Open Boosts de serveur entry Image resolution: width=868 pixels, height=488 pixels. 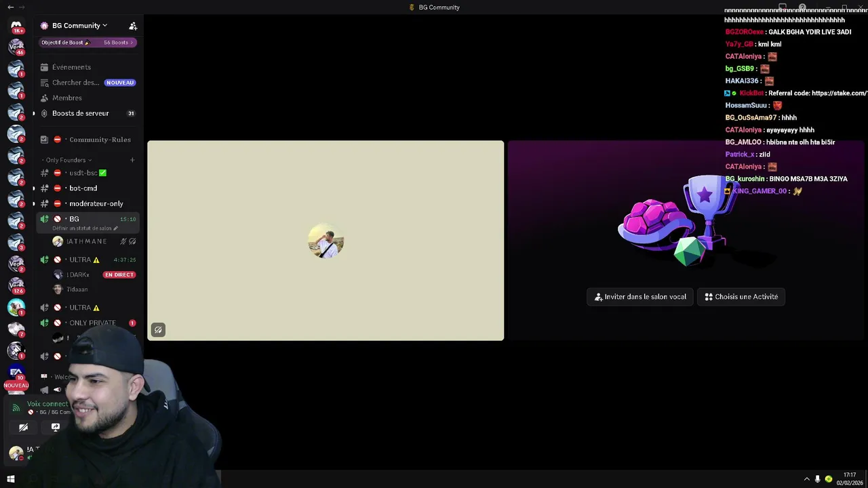pos(88,113)
